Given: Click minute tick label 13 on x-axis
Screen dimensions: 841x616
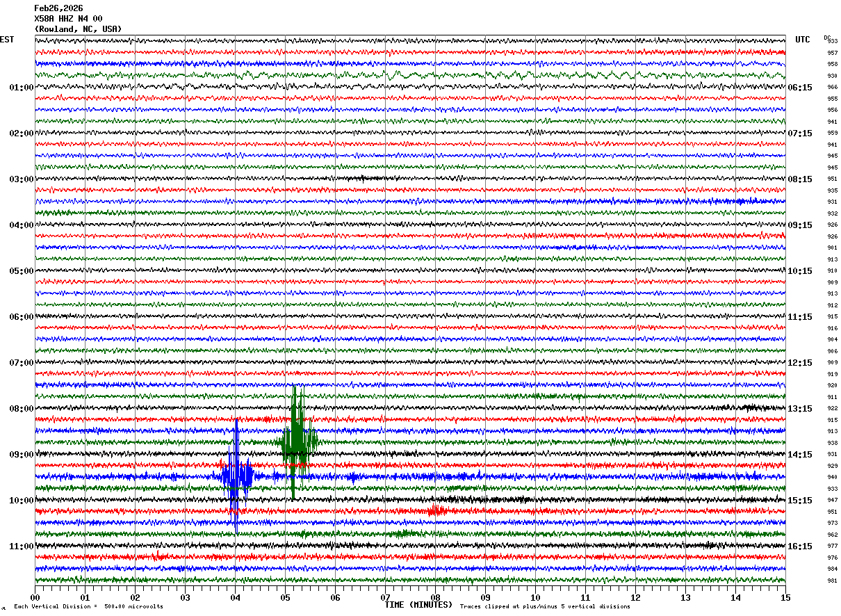Looking at the screenshot, I should tap(685, 597).
